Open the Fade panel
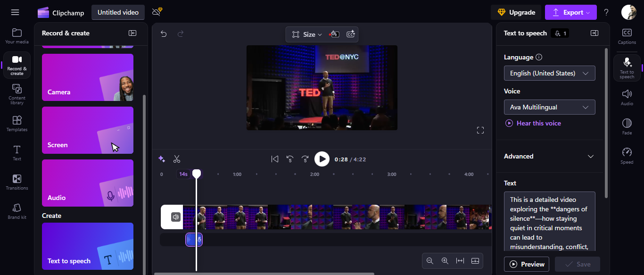The image size is (644, 275). pyautogui.click(x=627, y=126)
